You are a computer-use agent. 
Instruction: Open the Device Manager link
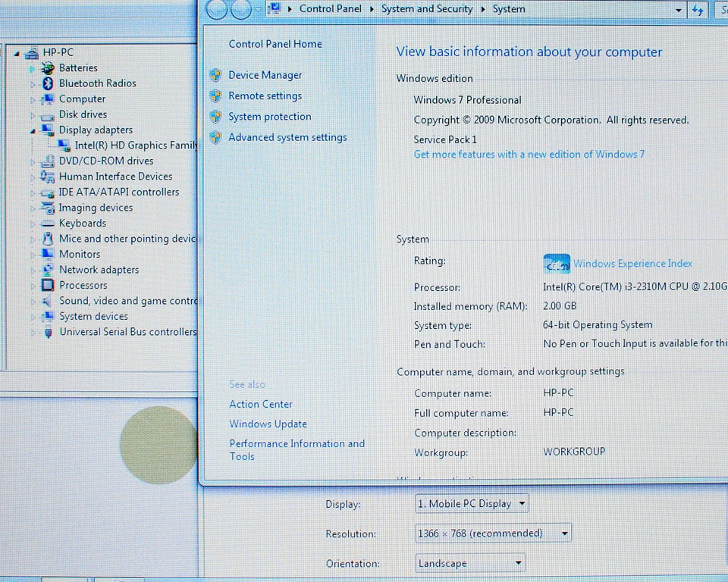[x=265, y=75]
